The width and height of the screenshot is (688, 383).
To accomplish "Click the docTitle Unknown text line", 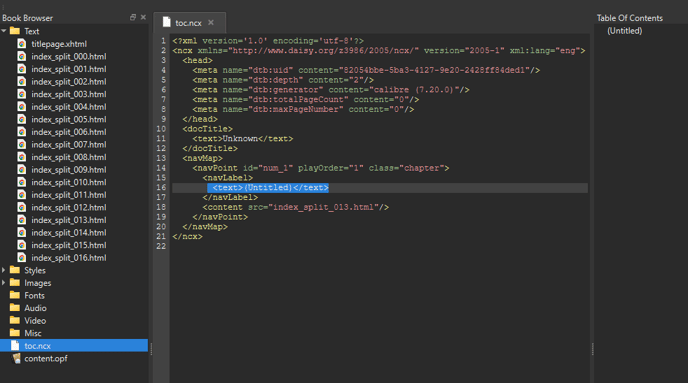I will tap(243, 139).
